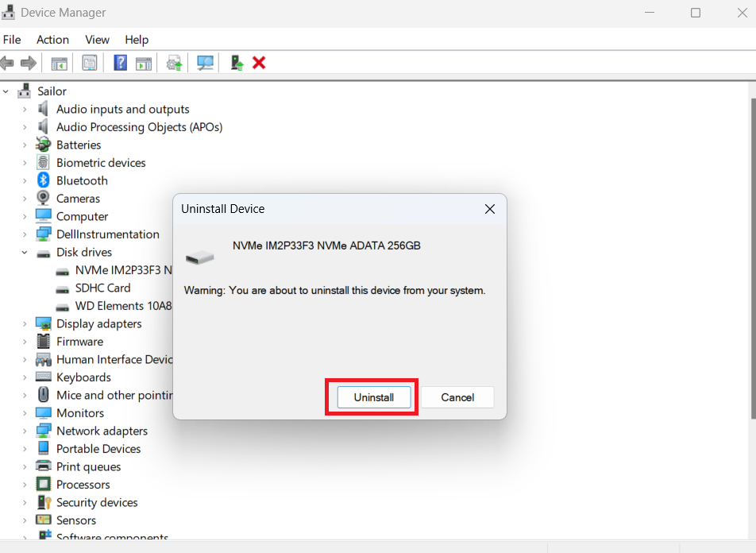Click Add/Enable device green arrow icon
Viewport: 756px width, 553px height.
pos(237,63)
